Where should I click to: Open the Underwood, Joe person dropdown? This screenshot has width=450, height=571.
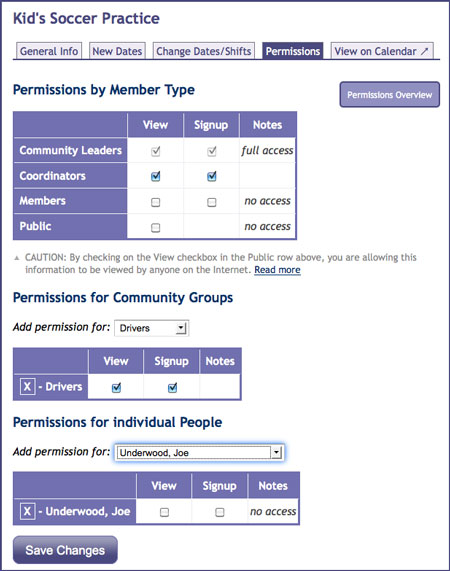click(199, 453)
